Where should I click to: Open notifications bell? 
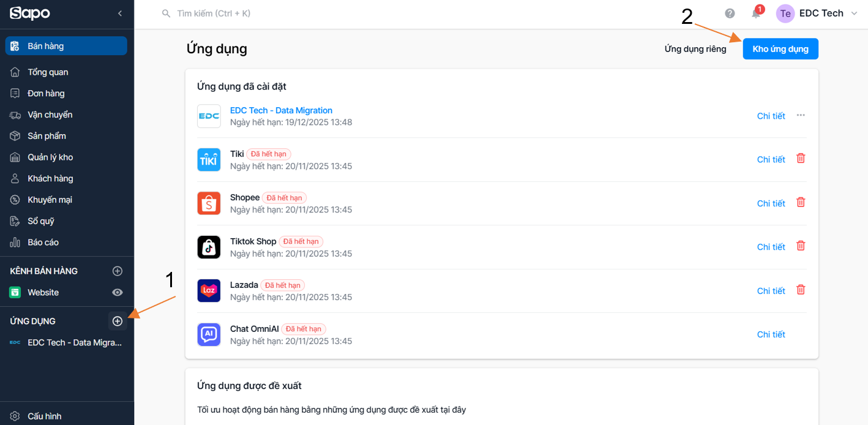(757, 13)
